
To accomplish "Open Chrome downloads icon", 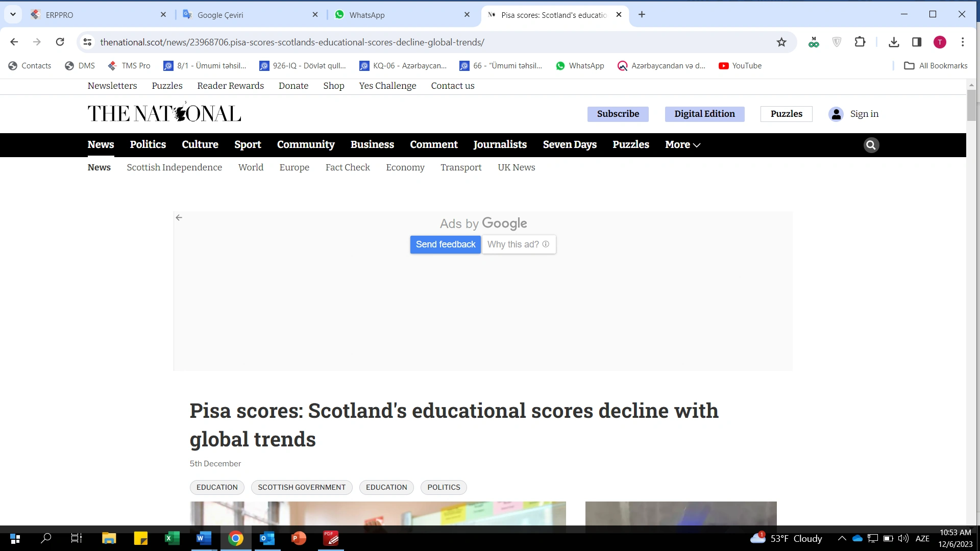I will coord(894,42).
